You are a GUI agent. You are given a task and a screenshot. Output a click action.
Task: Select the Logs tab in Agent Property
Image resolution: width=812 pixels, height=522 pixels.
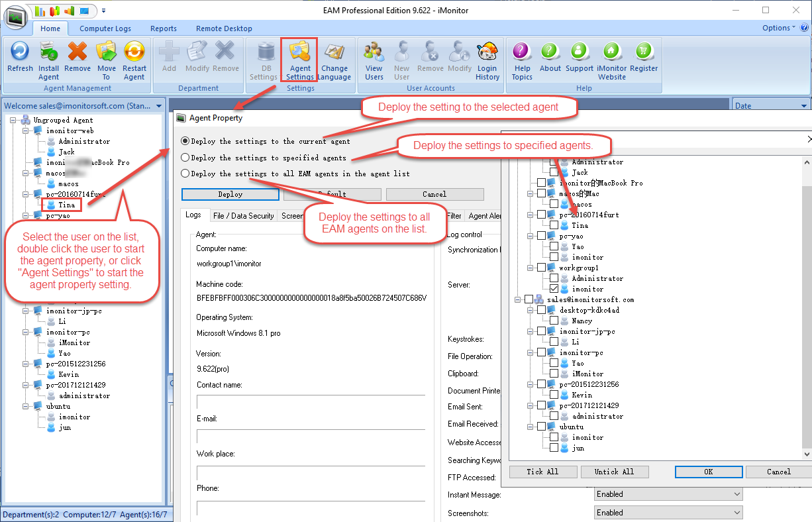tap(193, 215)
